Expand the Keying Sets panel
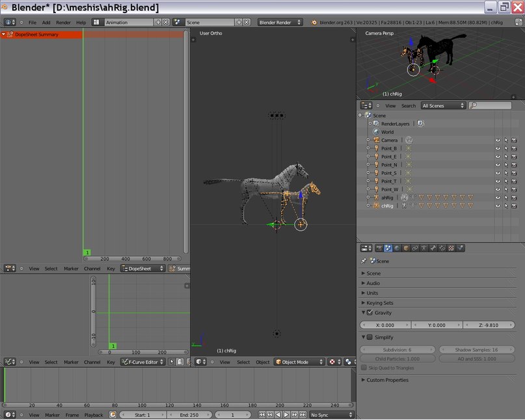 tap(379, 303)
